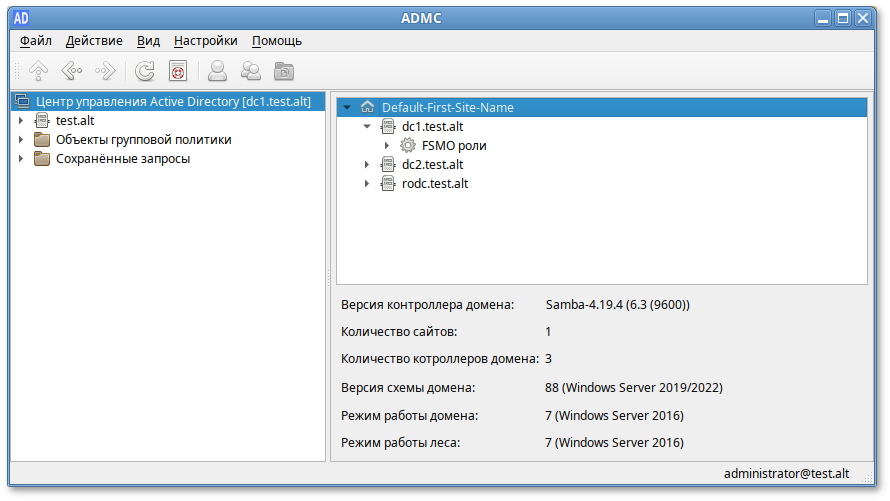This screenshot has height=501, width=890.
Task: Select the FSMO роли row
Action: point(454,145)
